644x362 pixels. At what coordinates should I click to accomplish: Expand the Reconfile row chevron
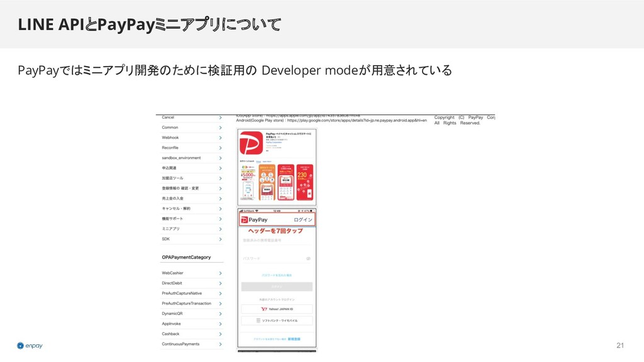coord(220,148)
